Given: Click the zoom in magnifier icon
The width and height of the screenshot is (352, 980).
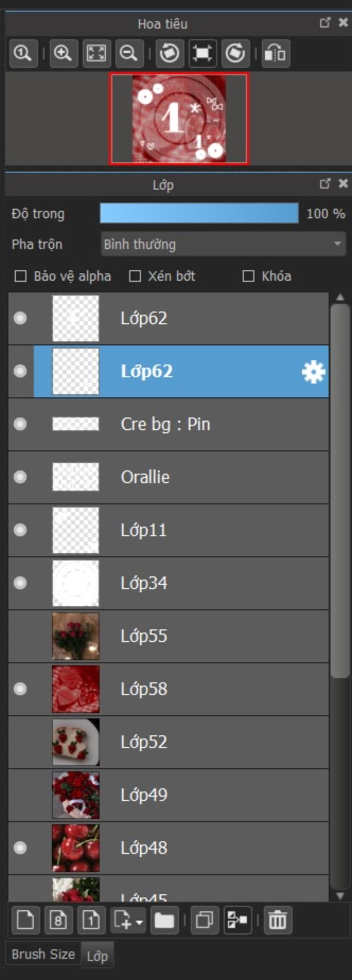Looking at the screenshot, I should [x=64, y=53].
